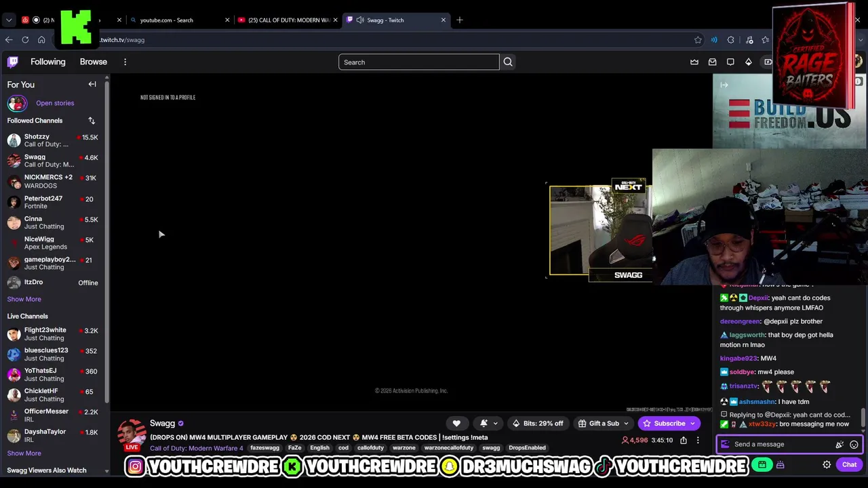The height and width of the screenshot is (488, 868).
Task: Click username xtw33zy in chat
Action: (762, 424)
